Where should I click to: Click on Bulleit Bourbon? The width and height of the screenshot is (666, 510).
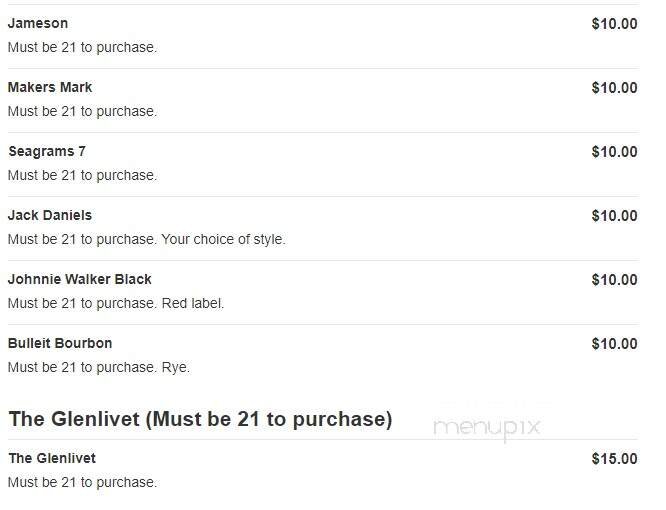pyautogui.click(x=60, y=343)
